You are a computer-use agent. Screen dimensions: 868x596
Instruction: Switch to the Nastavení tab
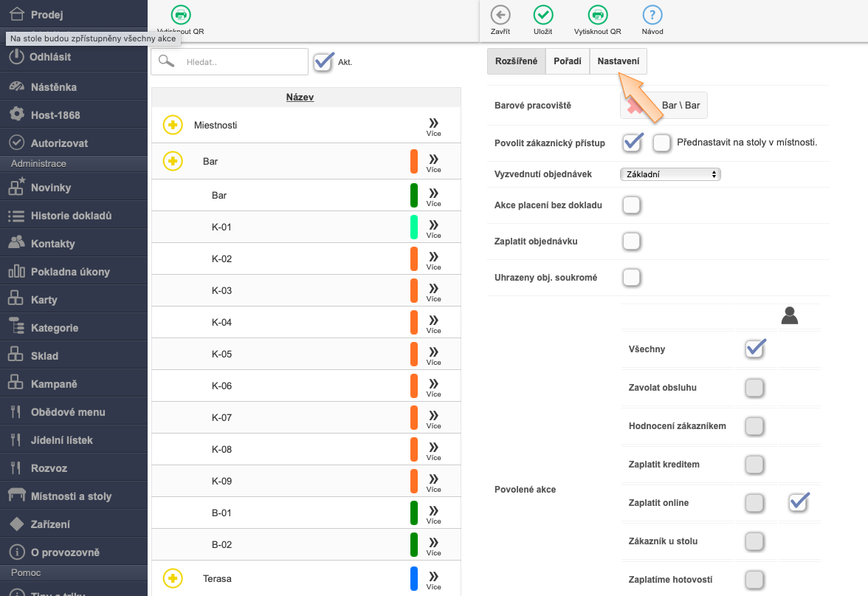click(618, 61)
